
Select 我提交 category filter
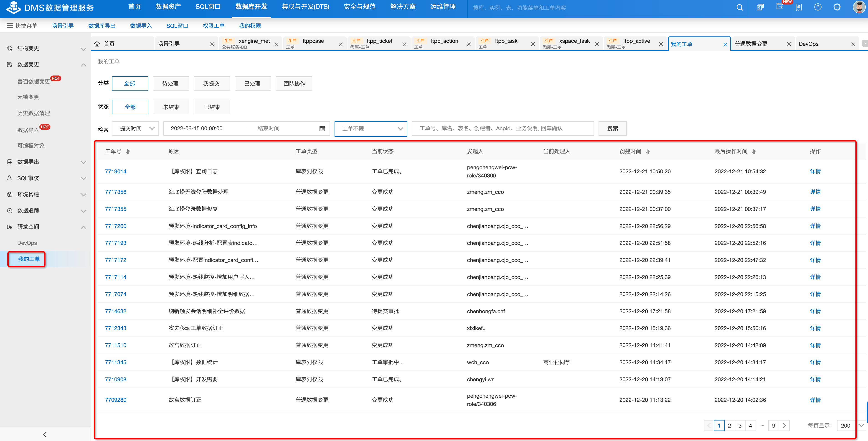click(212, 84)
